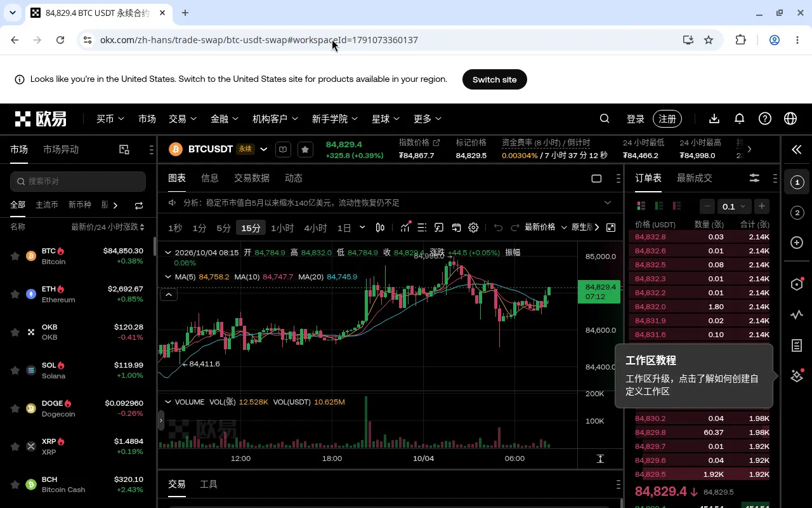
Task: Open the help question mark icon
Action: click(x=765, y=119)
